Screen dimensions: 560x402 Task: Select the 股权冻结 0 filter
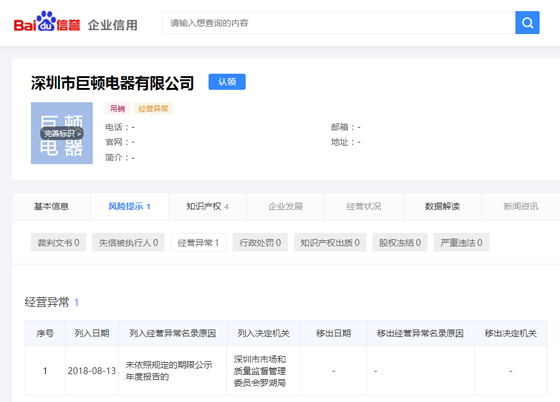[x=400, y=243]
